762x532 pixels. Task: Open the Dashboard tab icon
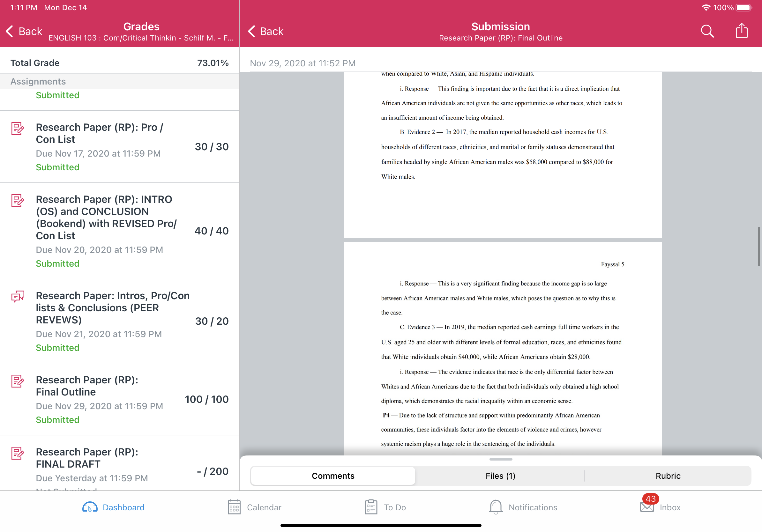click(x=90, y=507)
